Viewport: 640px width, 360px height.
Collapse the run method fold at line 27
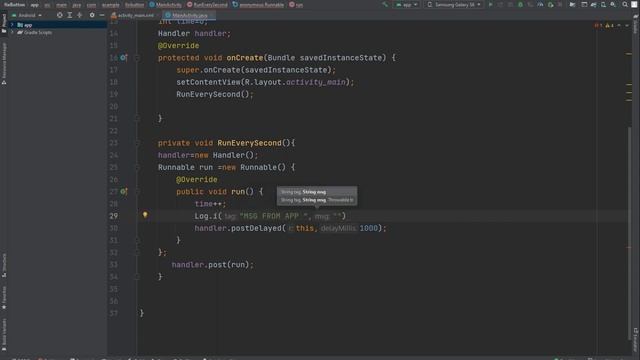[x=138, y=192]
